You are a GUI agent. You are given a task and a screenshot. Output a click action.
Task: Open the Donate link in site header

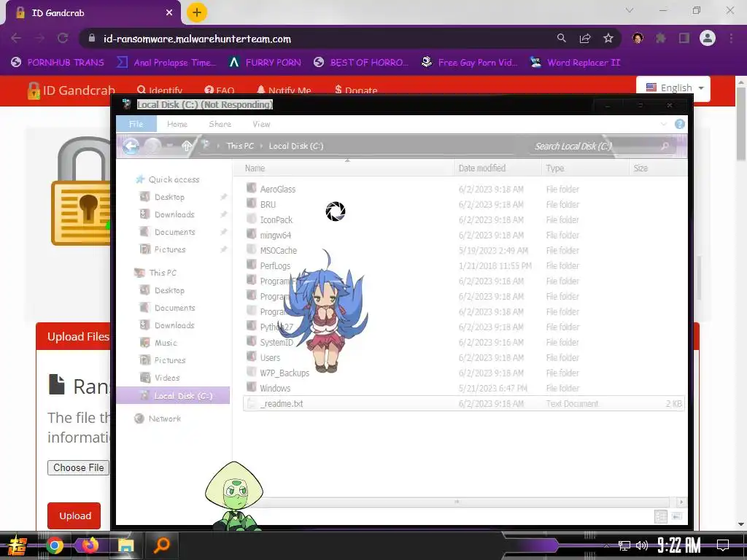[x=356, y=90]
